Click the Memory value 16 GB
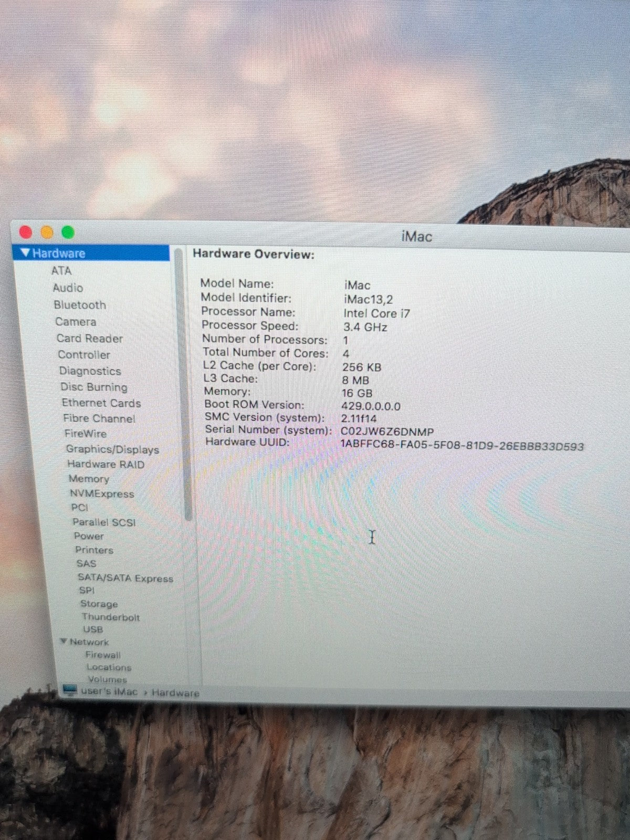Viewport: 630px width, 840px height. point(357,393)
